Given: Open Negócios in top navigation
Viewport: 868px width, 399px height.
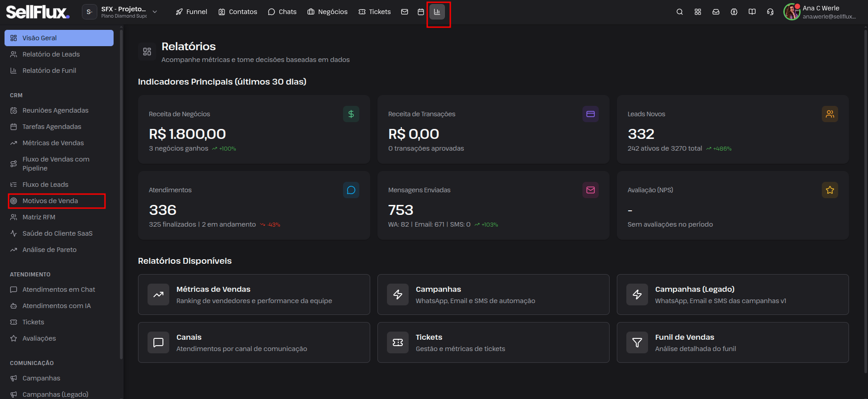Looking at the screenshot, I should click(x=328, y=12).
